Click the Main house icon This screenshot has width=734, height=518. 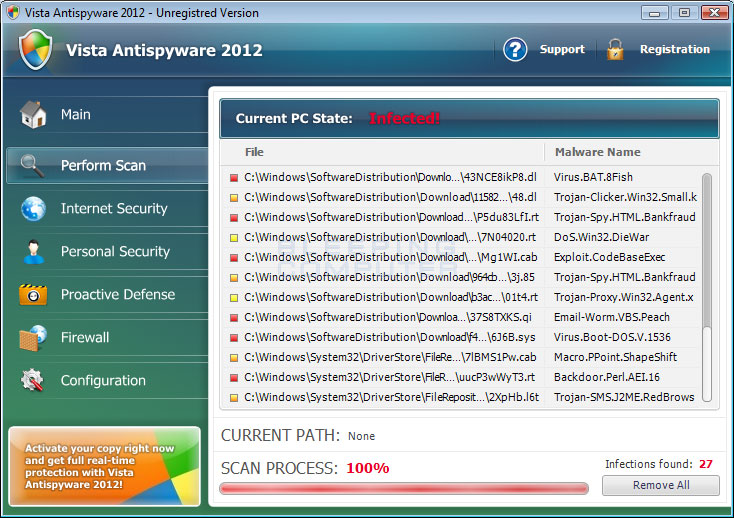[x=33, y=115]
